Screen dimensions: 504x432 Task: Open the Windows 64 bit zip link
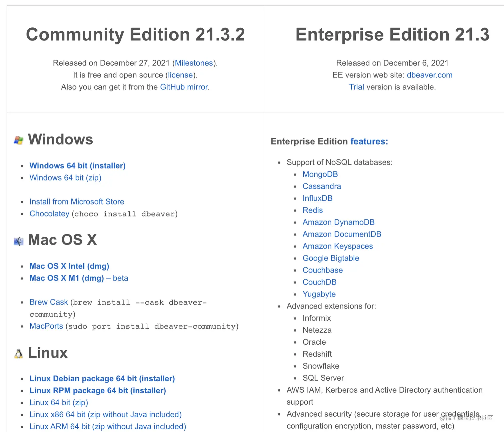pyautogui.click(x=65, y=178)
